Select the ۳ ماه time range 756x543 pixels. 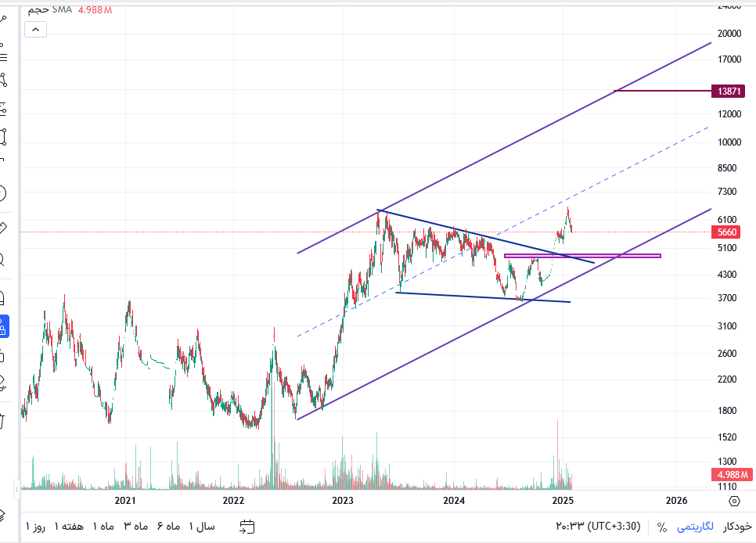pos(136,527)
